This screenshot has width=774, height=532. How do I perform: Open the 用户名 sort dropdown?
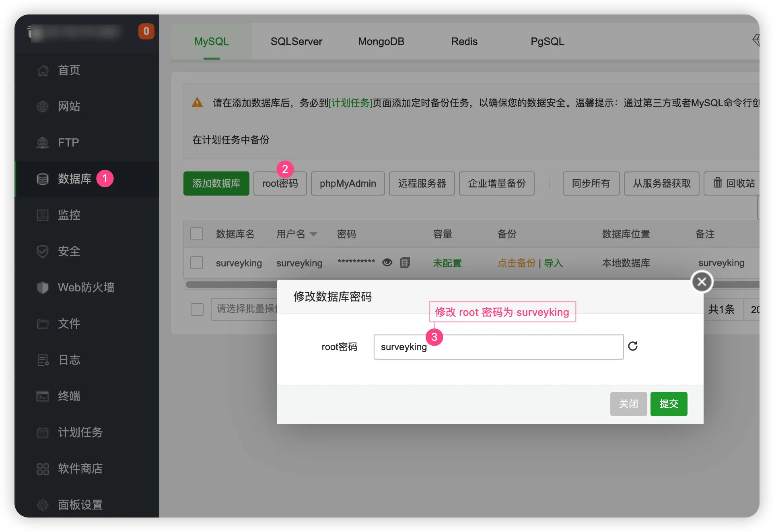pos(314,234)
